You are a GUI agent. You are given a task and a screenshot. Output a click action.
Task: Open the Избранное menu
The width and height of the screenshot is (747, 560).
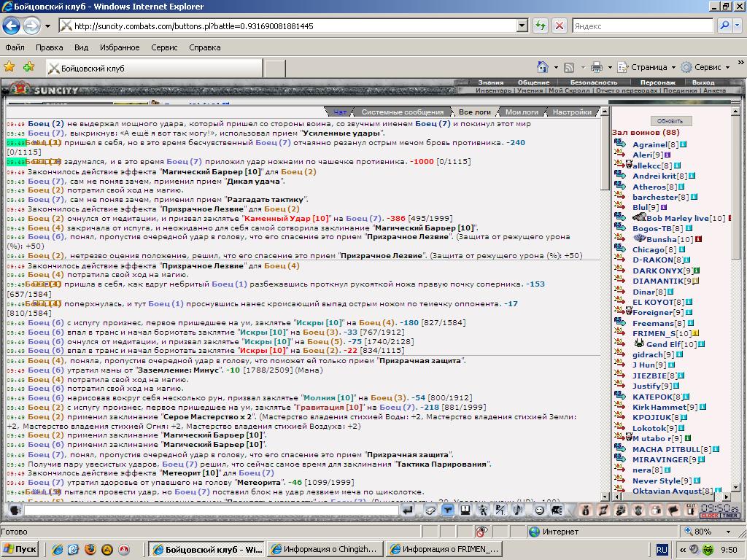click(120, 47)
